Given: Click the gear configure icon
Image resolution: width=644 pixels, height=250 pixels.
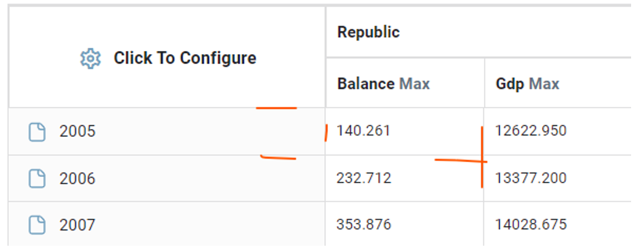Looking at the screenshot, I should pyautogui.click(x=90, y=58).
